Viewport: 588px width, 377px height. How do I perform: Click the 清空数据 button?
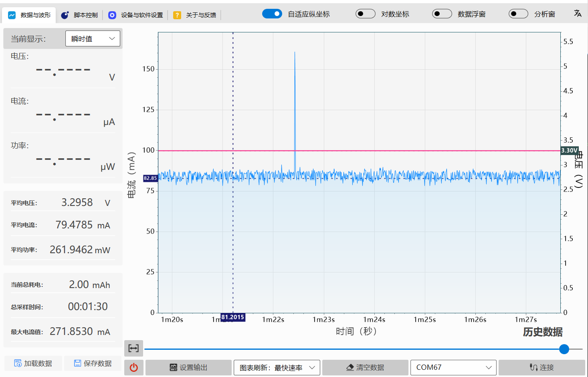click(x=365, y=367)
